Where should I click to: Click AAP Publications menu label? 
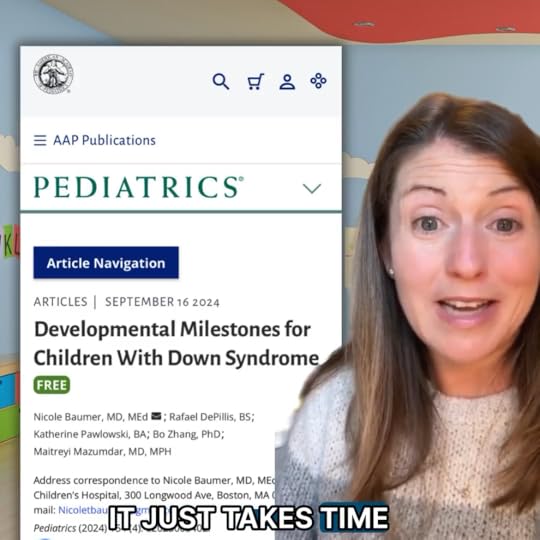104,140
